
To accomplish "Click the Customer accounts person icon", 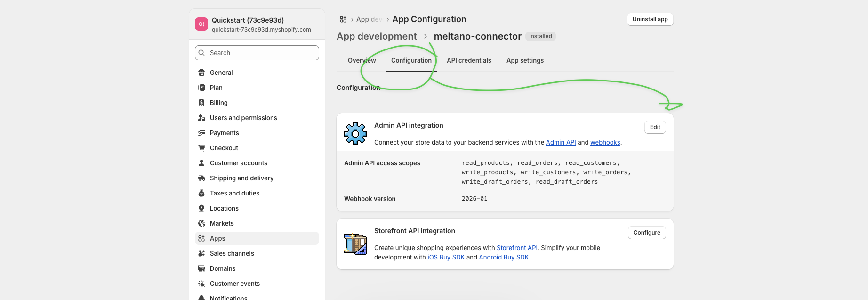I will click(x=201, y=163).
